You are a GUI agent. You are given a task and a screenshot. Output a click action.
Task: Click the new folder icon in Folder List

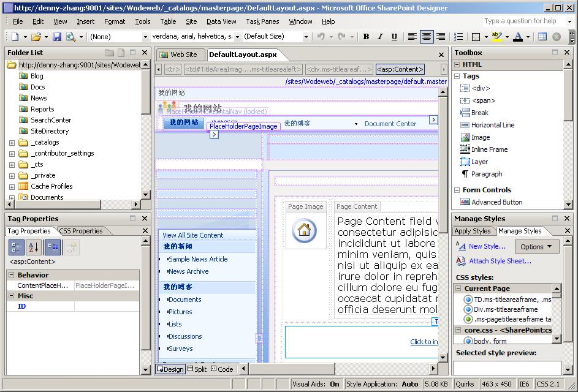click(109, 53)
